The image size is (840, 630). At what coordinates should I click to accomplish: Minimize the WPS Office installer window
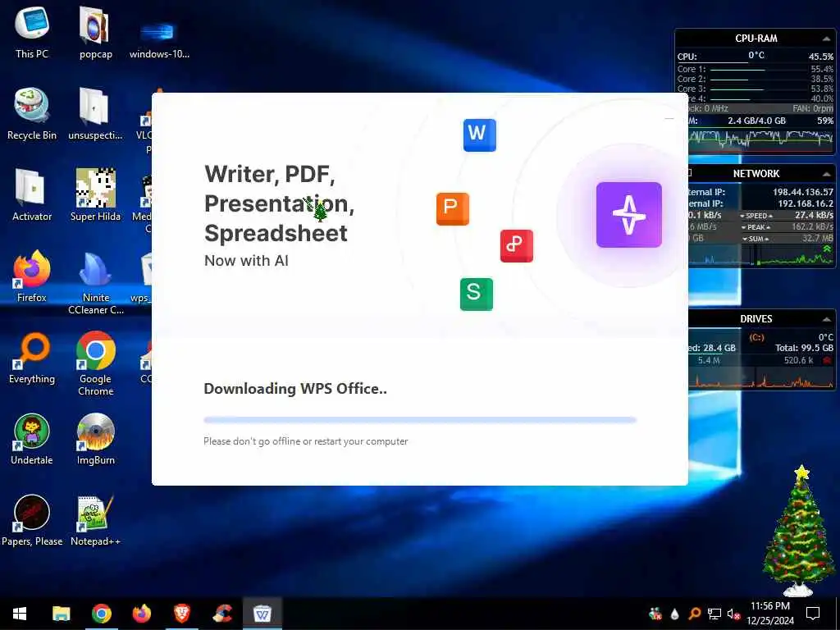point(669,118)
